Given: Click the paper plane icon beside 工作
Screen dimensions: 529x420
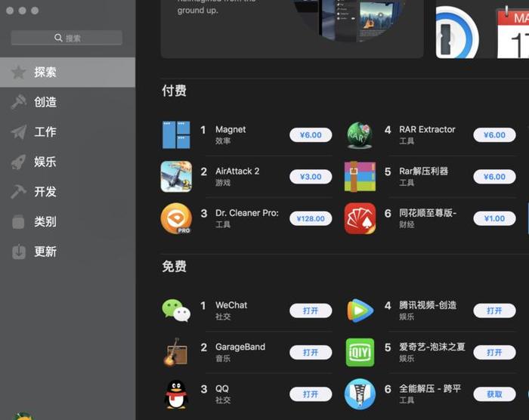Looking at the screenshot, I should tap(19, 131).
